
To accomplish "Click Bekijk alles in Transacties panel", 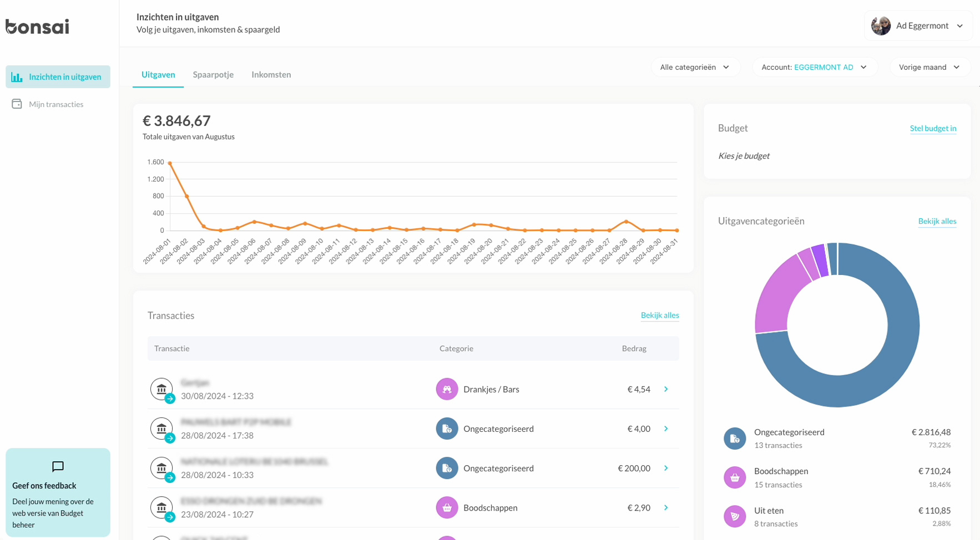I will (x=660, y=315).
